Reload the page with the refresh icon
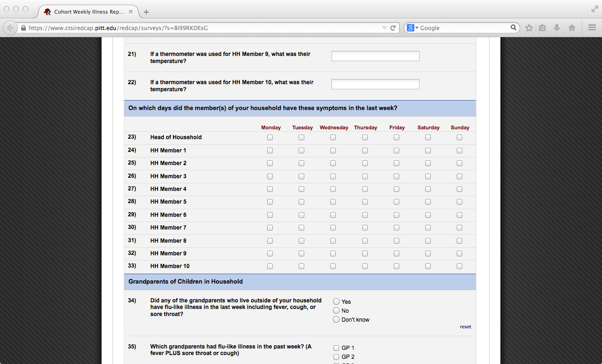The width and height of the screenshot is (602, 364). click(393, 28)
